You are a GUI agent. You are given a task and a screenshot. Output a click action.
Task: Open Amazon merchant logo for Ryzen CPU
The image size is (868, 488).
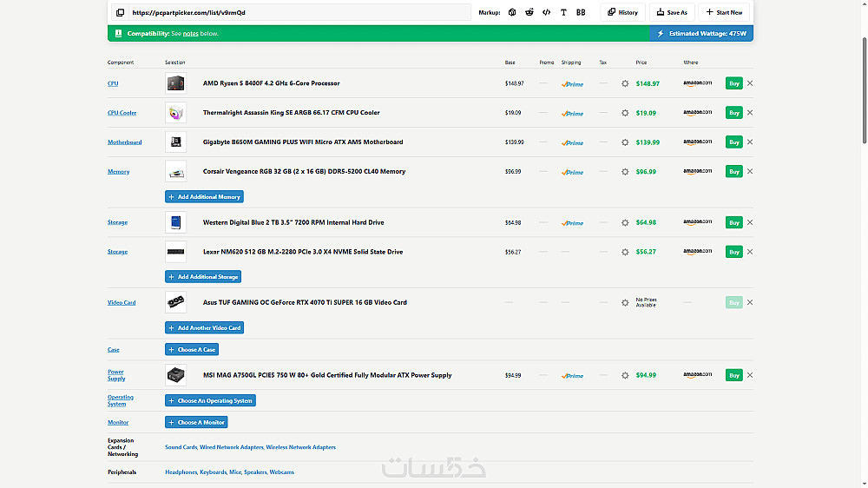[698, 83]
